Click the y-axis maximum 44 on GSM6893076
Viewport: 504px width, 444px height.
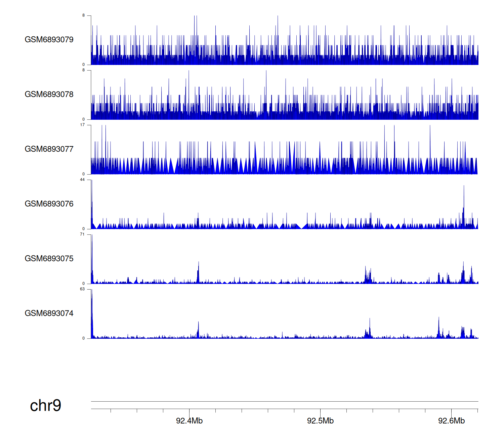[x=82, y=180]
